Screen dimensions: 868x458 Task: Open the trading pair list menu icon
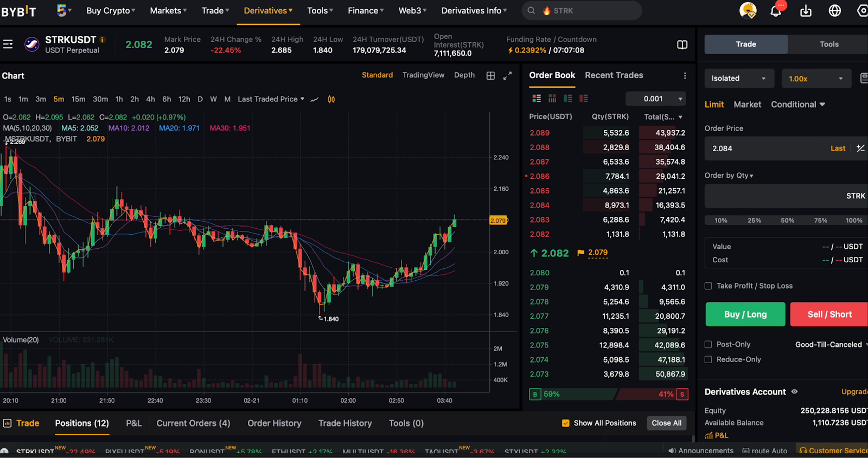[8, 44]
